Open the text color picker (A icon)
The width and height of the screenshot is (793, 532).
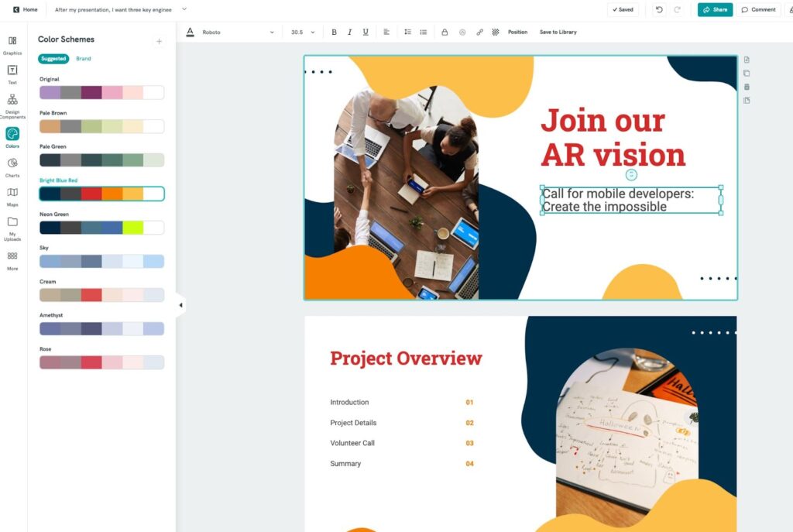pos(191,32)
